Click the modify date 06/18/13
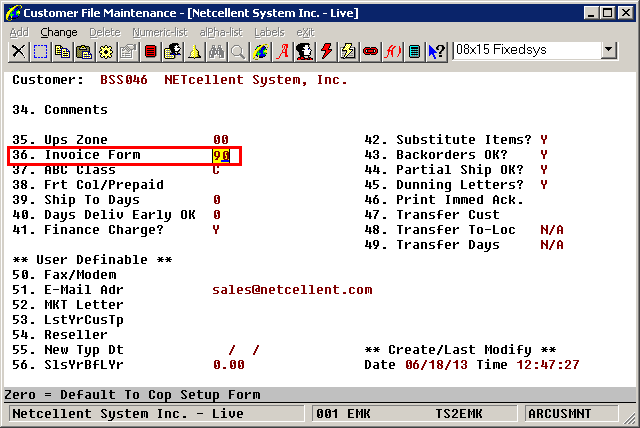Image resolution: width=640 pixels, height=428 pixels. pyautogui.click(x=436, y=365)
